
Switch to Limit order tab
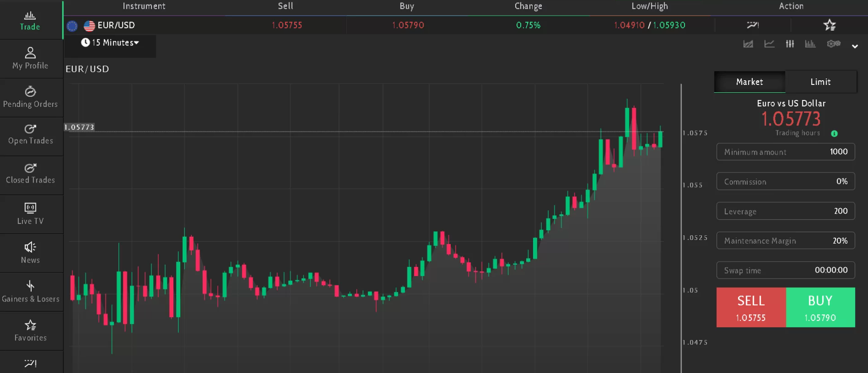821,82
